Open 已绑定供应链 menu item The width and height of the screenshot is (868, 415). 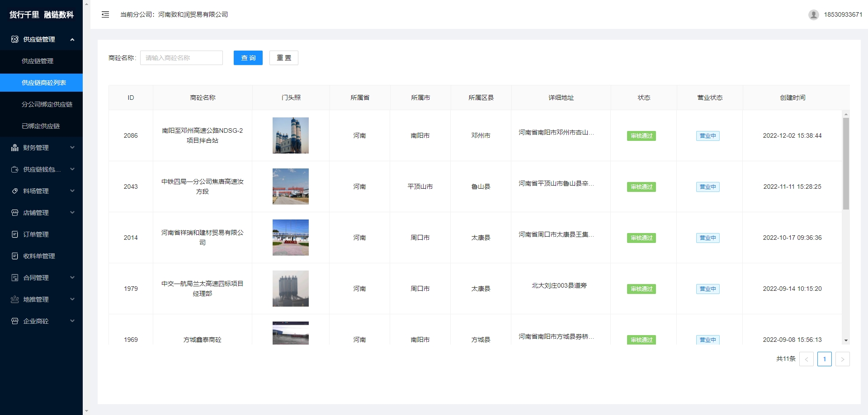pyautogui.click(x=41, y=126)
